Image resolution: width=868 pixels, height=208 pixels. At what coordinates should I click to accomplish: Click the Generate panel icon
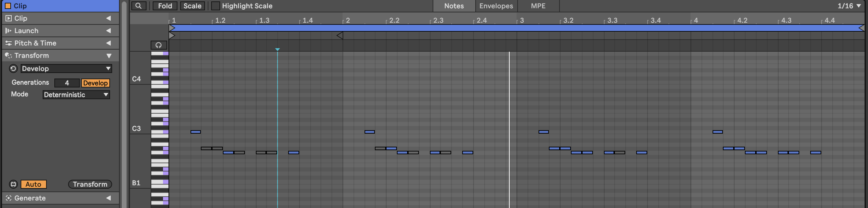pyautogui.click(x=9, y=198)
